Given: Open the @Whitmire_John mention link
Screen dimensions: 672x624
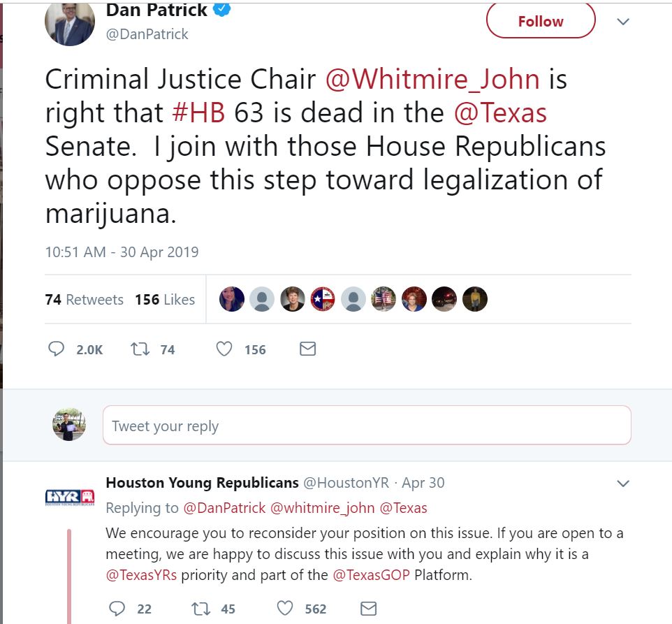Looking at the screenshot, I should (432, 79).
